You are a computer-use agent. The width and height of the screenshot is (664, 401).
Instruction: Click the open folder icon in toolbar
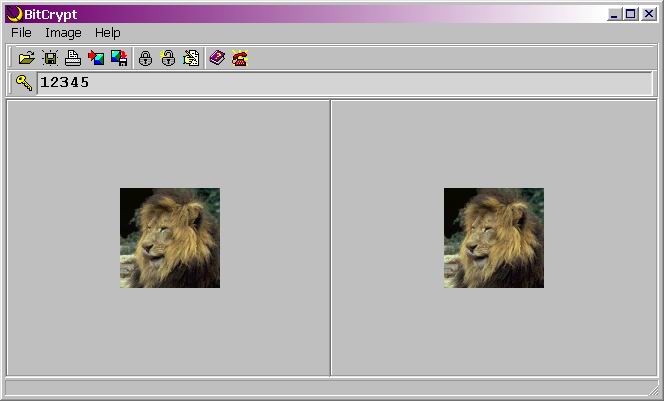point(27,58)
